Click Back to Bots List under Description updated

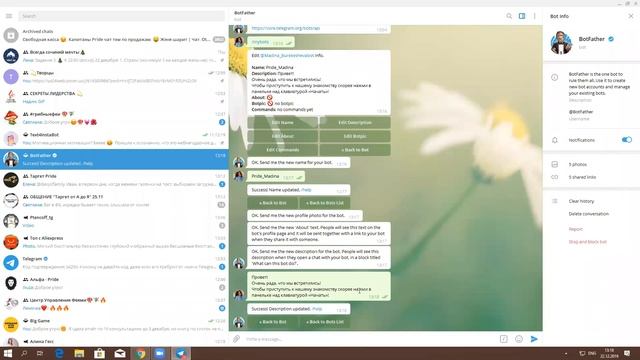pyautogui.click(x=324, y=322)
